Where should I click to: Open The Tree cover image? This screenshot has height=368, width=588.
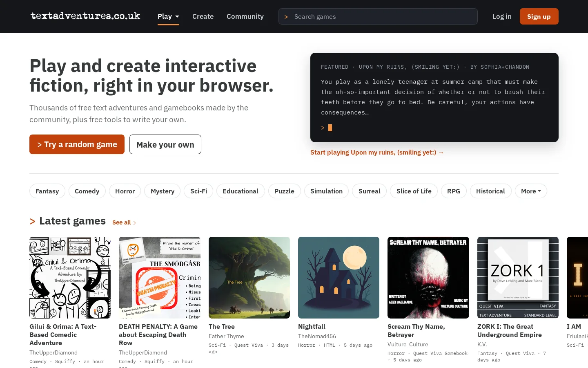click(249, 278)
